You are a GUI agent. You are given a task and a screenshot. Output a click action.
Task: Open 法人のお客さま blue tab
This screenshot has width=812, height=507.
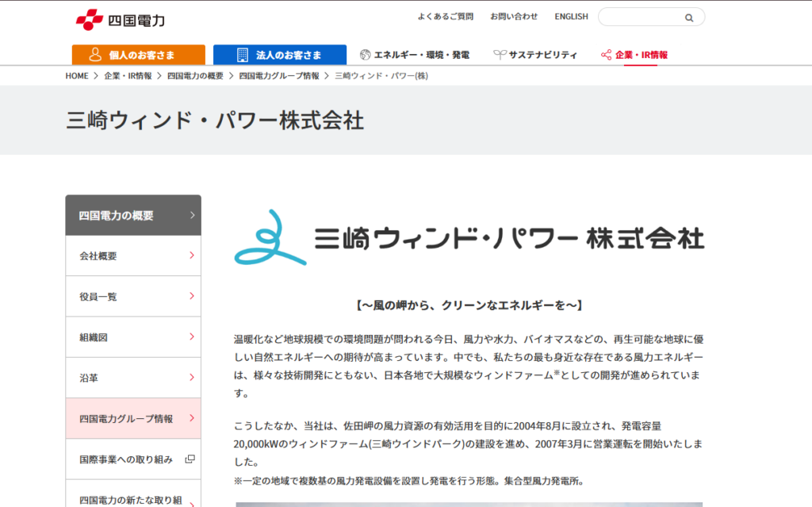tap(280, 55)
